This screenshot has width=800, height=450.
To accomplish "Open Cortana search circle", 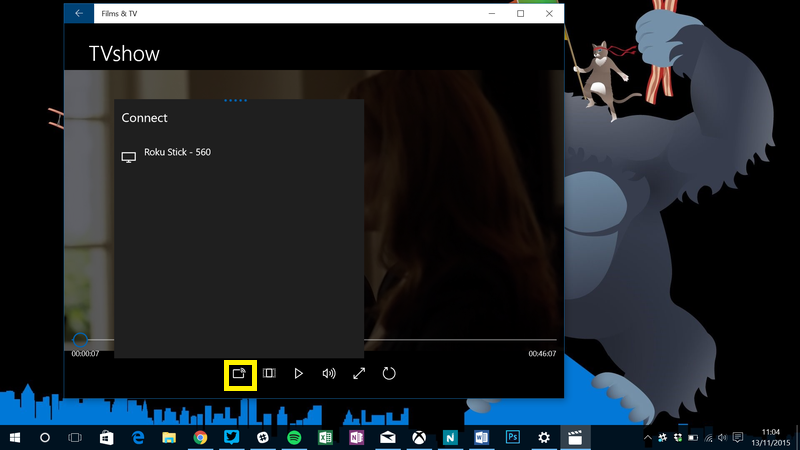I will coord(45,438).
